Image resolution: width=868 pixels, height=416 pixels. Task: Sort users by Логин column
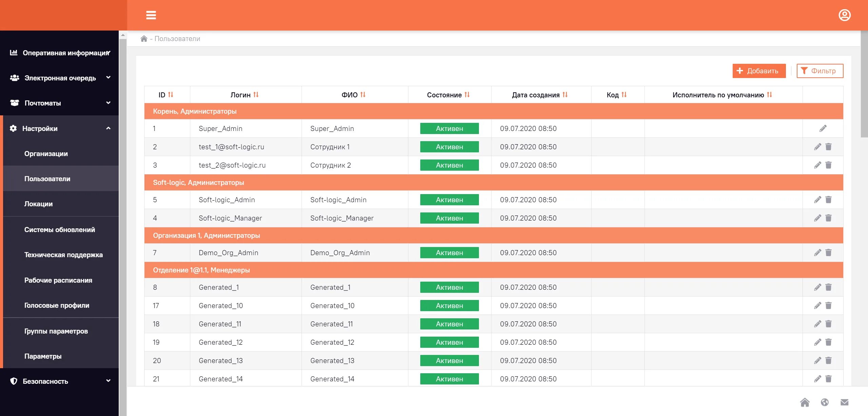click(256, 95)
